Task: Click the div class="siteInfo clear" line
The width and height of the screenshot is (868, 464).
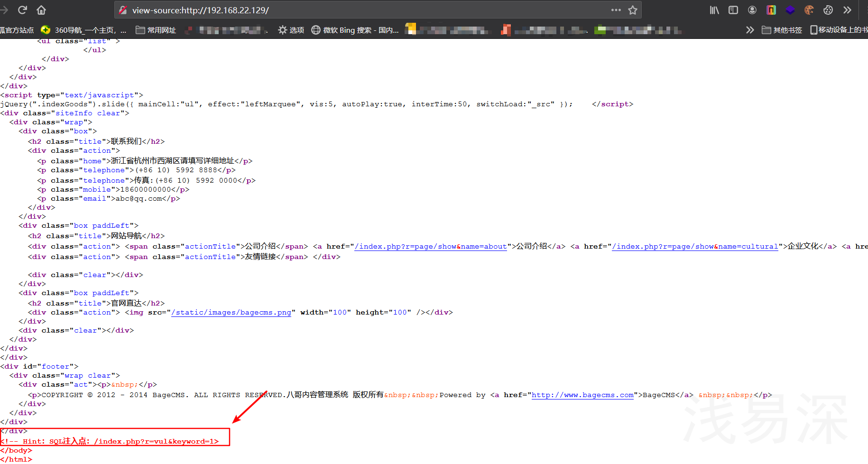Action: tap(65, 113)
